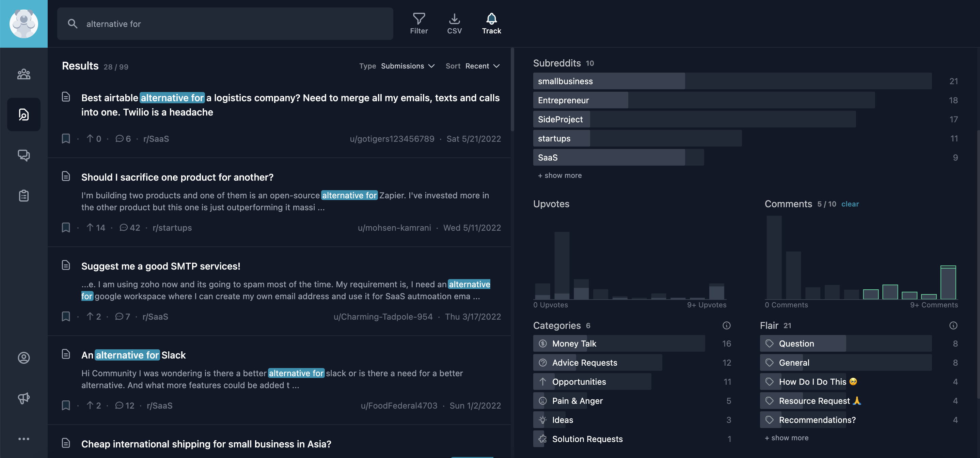Image resolution: width=980 pixels, height=458 pixels.
Task: Open the Filter panel
Action: coord(418,23)
